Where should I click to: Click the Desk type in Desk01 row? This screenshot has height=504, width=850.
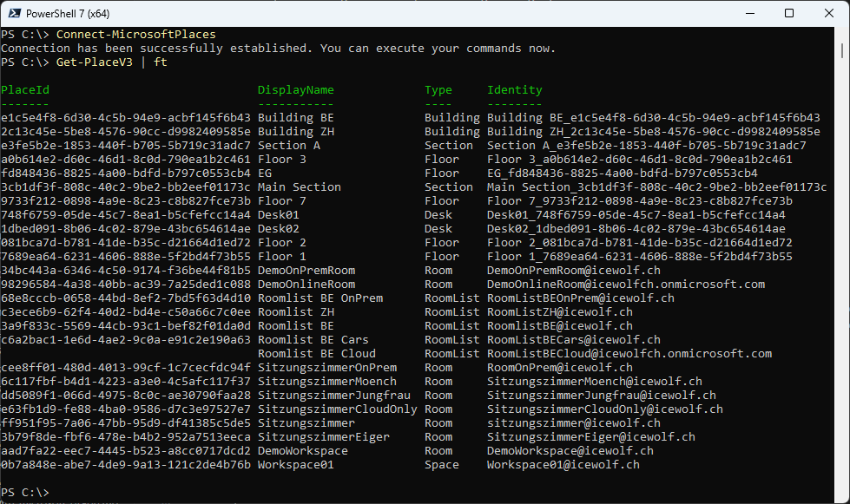pos(438,215)
